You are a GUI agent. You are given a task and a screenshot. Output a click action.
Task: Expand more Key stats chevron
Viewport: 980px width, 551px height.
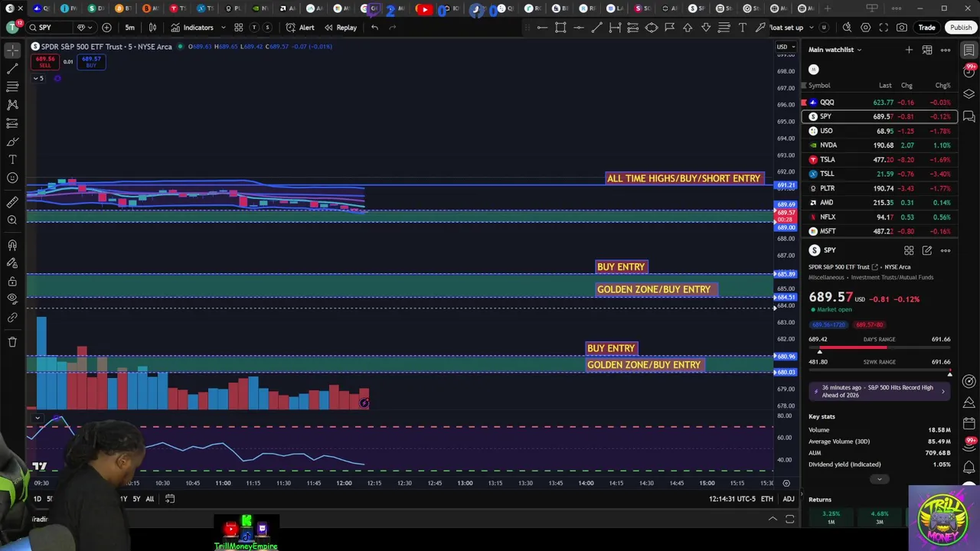(x=879, y=480)
